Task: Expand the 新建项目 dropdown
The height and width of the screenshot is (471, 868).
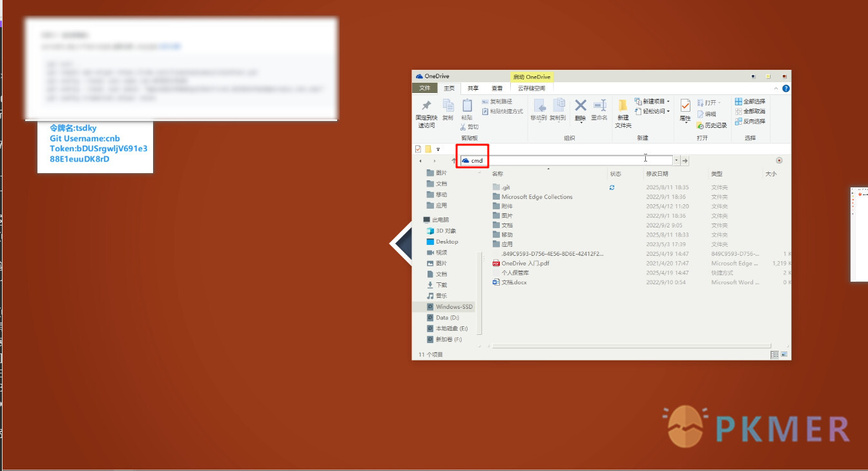Action: pos(669,101)
